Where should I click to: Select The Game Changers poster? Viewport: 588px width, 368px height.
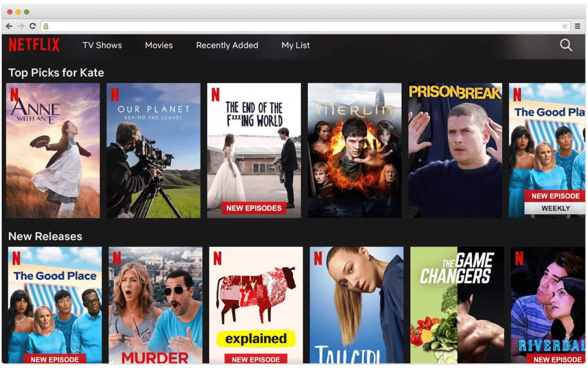click(x=457, y=305)
